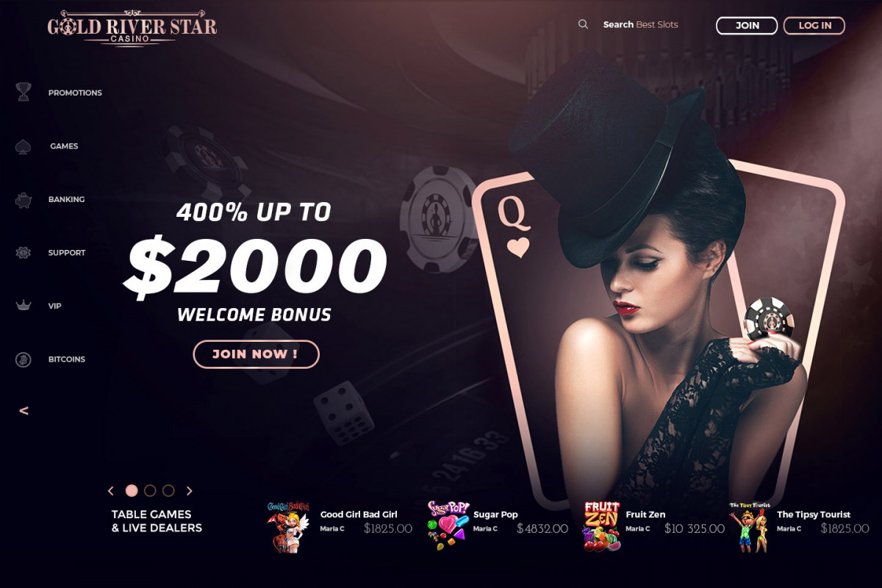This screenshot has height=588, width=882.
Task: Click the JOIN NOW ! button
Action: pos(256,354)
